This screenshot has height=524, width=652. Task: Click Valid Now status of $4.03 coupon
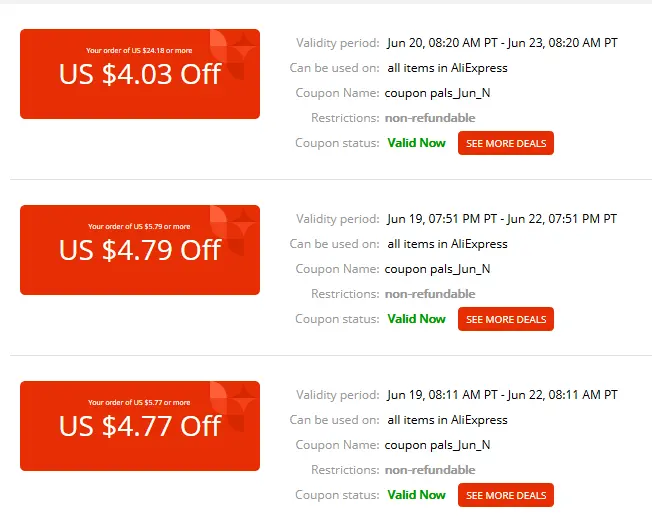coord(416,143)
